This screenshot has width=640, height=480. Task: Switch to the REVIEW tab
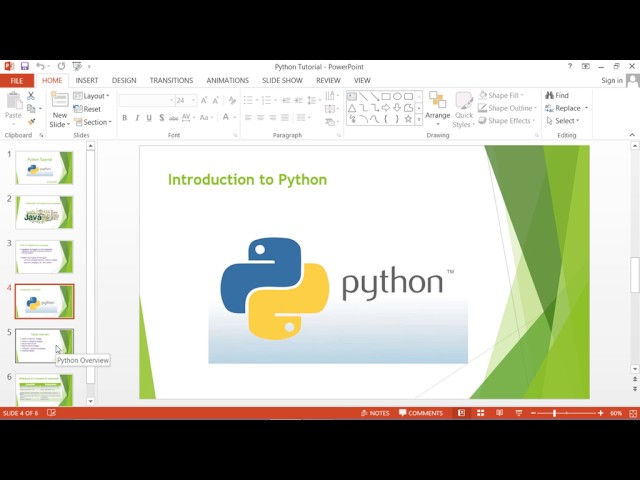328,80
